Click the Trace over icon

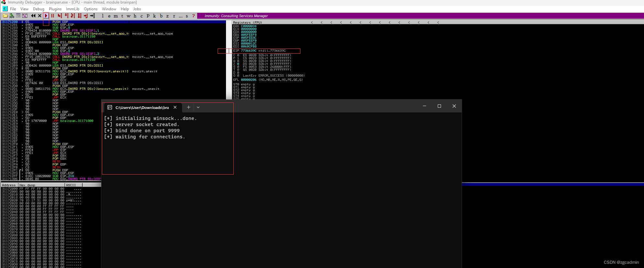(x=80, y=16)
